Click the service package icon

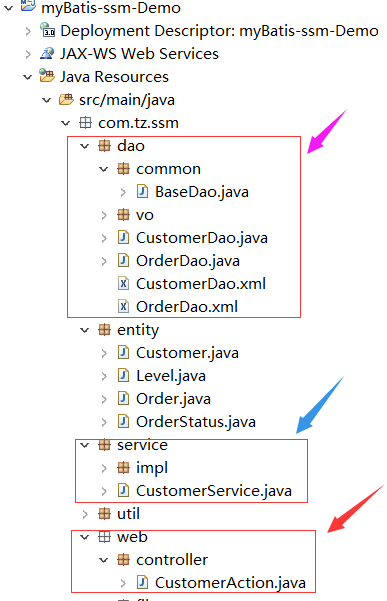click(104, 445)
